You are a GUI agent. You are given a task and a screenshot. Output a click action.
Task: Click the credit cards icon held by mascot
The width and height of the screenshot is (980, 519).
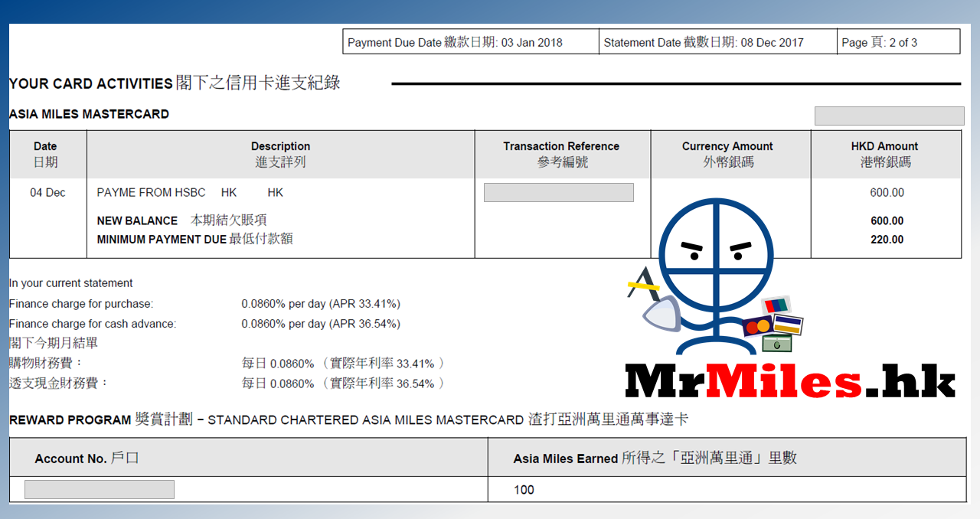coord(773,326)
